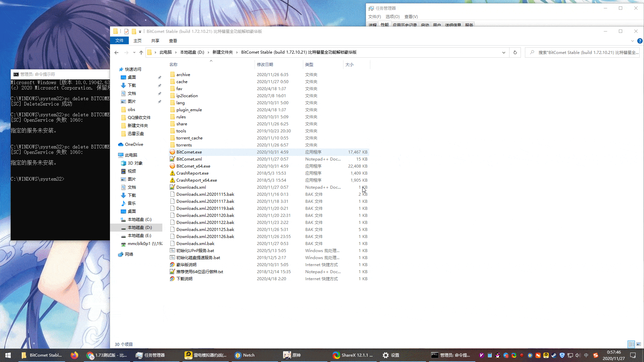Select BitComet_x64.exe file icon
The width and height of the screenshot is (644, 362).
172,166
